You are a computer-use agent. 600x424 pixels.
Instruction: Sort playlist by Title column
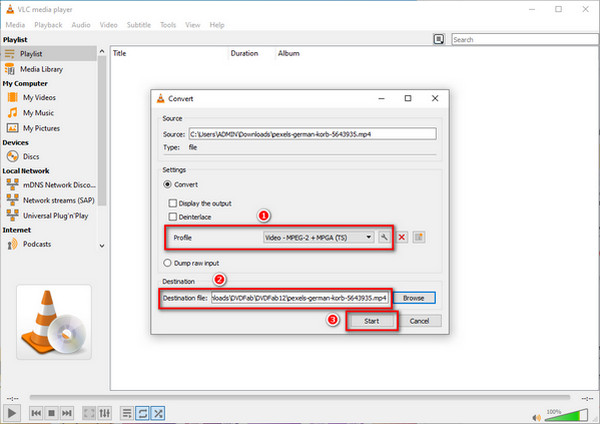tap(170, 53)
